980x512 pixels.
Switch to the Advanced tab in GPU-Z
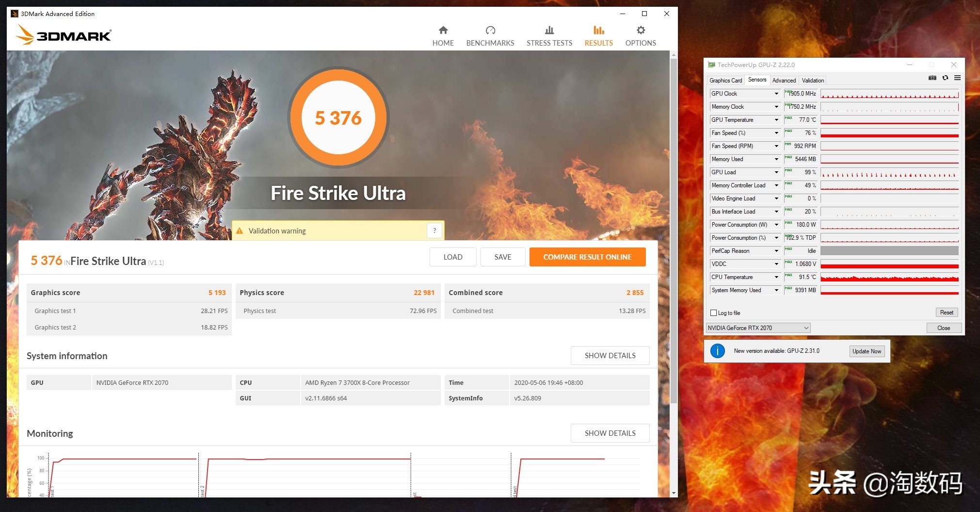click(784, 80)
